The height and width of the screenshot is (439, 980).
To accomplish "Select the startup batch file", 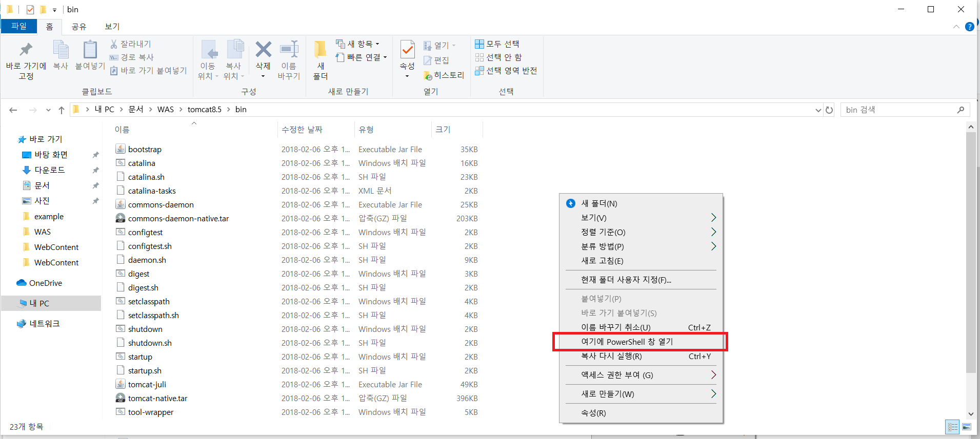I will tap(140, 357).
